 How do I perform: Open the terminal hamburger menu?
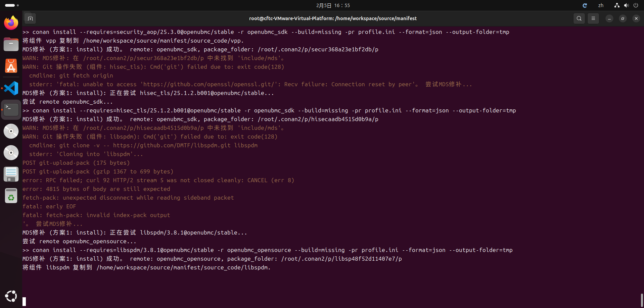[x=593, y=18]
